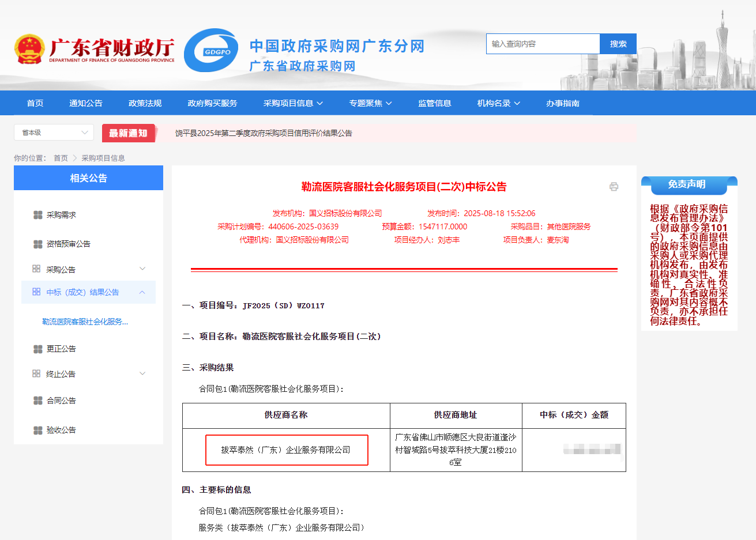Screen dimensions: 756x540
Task: Open the 饶平县2025年 credit evaluation notice link
Action: [264, 133]
